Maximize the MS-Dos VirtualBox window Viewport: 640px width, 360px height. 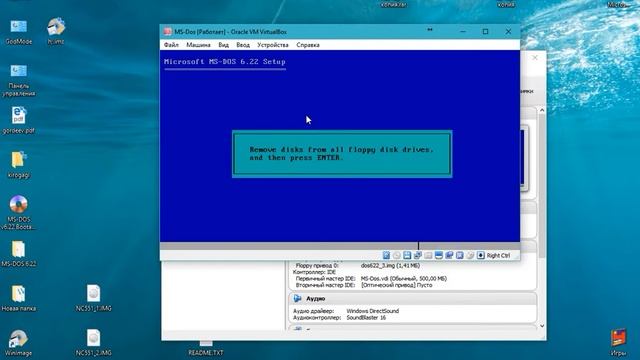coord(485,31)
